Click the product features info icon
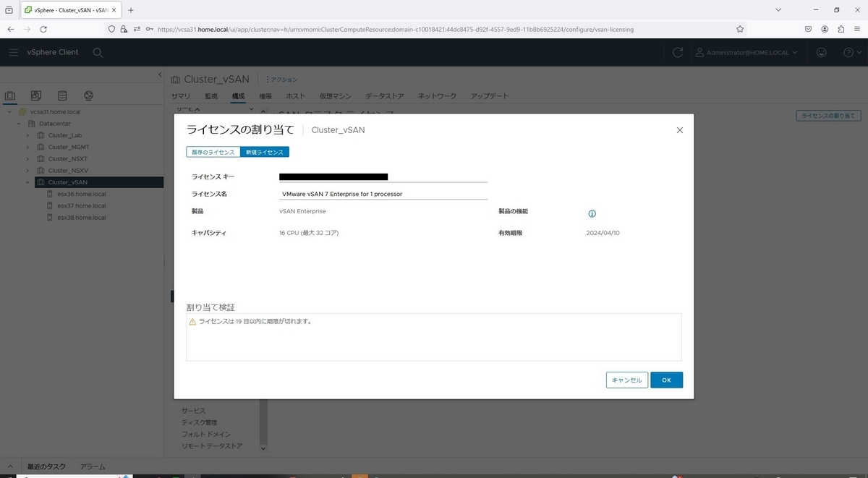Screen dimensions: 868x478 (592, 214)
